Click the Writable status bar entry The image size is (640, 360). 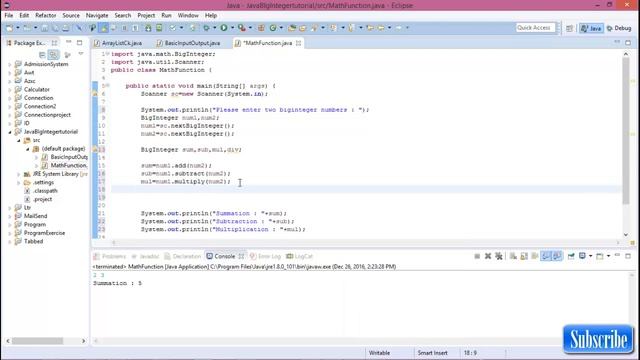379,353
